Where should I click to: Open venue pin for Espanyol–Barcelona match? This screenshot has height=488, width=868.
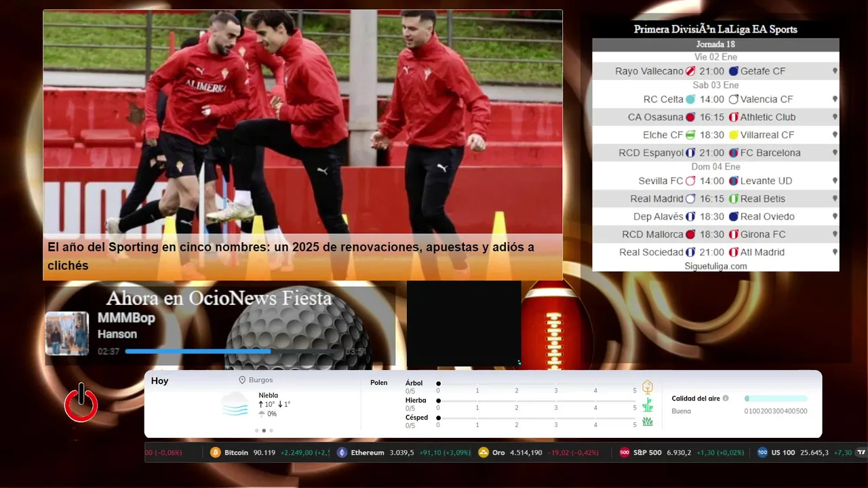pyautogui.click(x=835, y=153)
